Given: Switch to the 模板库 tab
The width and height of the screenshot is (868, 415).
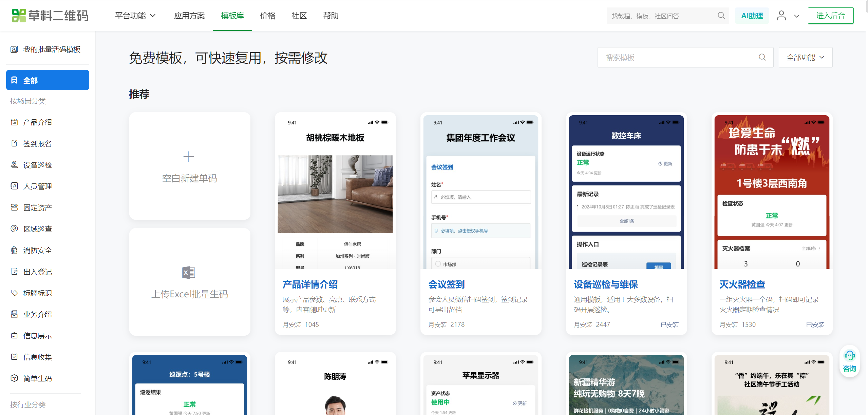Looking at the screenshot, I should pyautogui.click(x=232, y=16).
